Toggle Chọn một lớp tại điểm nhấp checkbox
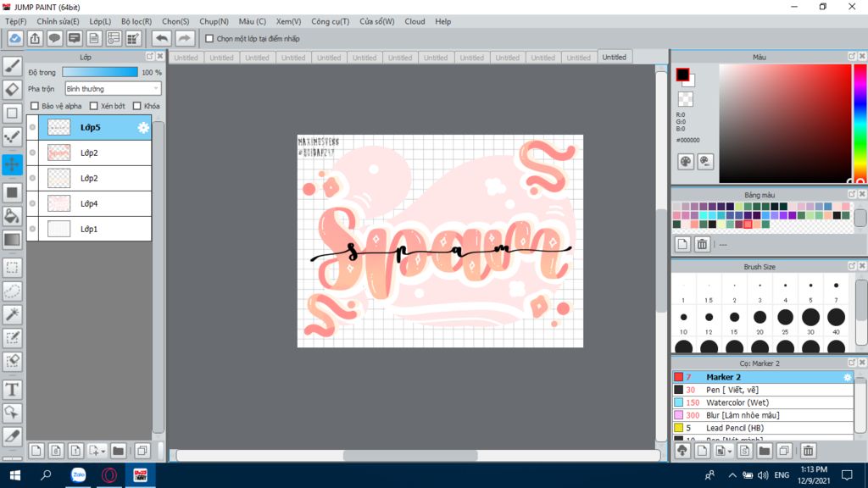The image size is (868, 488). click(209, 39)
